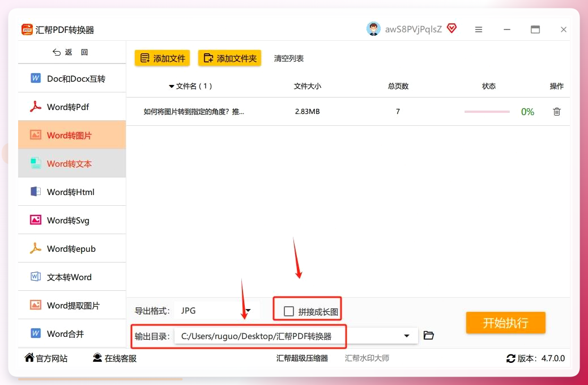Image resolution: width=588 pixels, height=385 pixels.
Task: Choose Word转Html from the sidebar
Action: 72,192
